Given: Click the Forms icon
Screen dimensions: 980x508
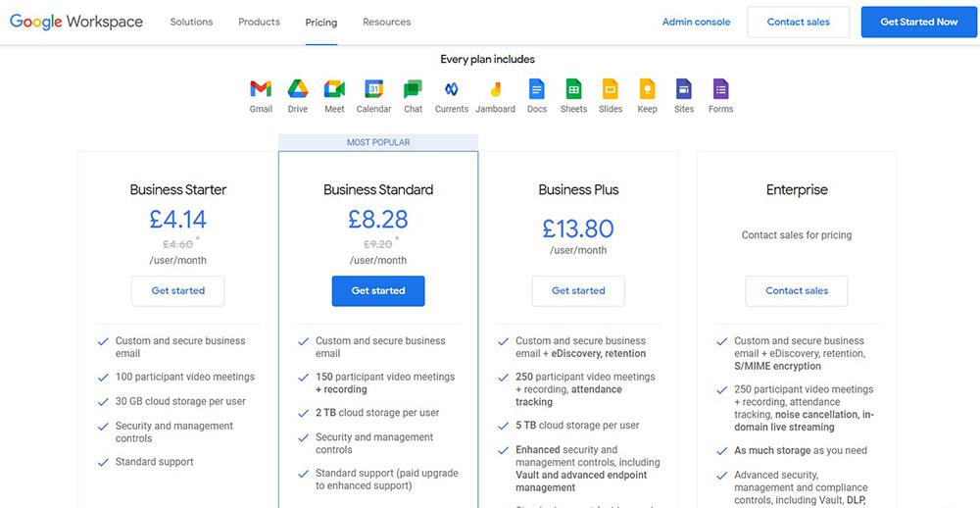Looking at the screenshot, I should (x=720, y=89).
